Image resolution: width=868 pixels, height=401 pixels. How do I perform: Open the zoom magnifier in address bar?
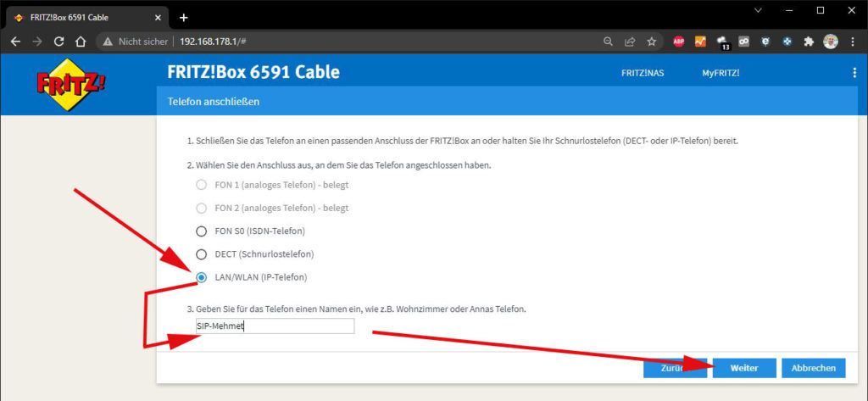tap(608, 42)
